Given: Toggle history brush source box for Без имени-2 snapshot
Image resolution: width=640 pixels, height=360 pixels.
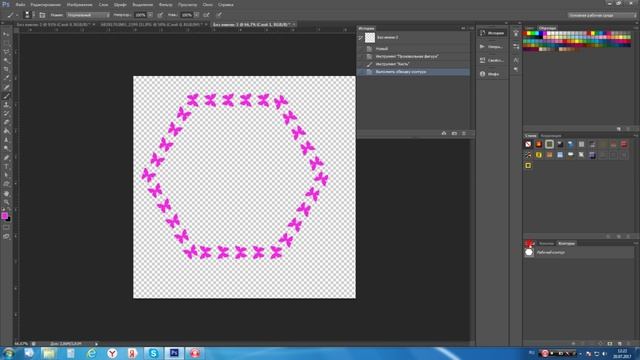Looking at the screenshot, I should tap(360, 38).
